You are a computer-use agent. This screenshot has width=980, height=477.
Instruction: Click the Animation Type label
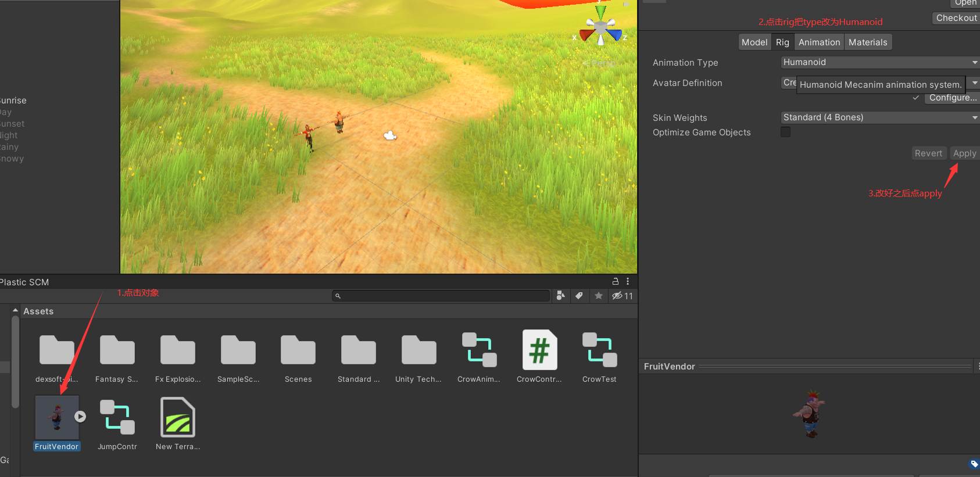click(685, 63)
